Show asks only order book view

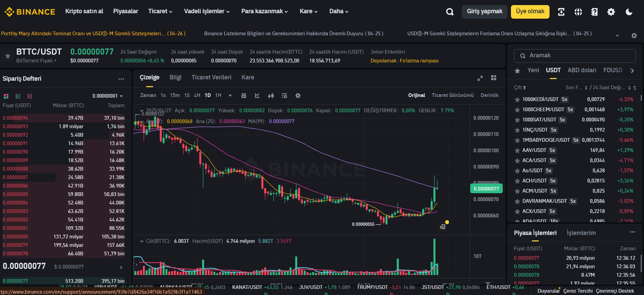click(30, 96)
